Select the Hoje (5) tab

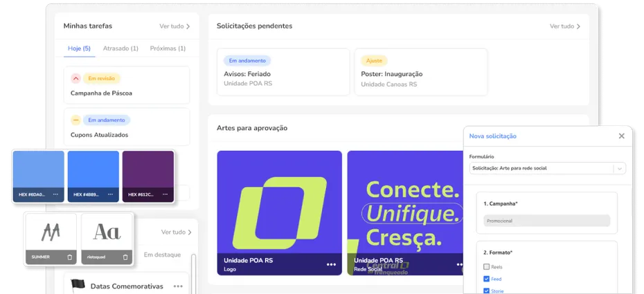coord(79,48)
